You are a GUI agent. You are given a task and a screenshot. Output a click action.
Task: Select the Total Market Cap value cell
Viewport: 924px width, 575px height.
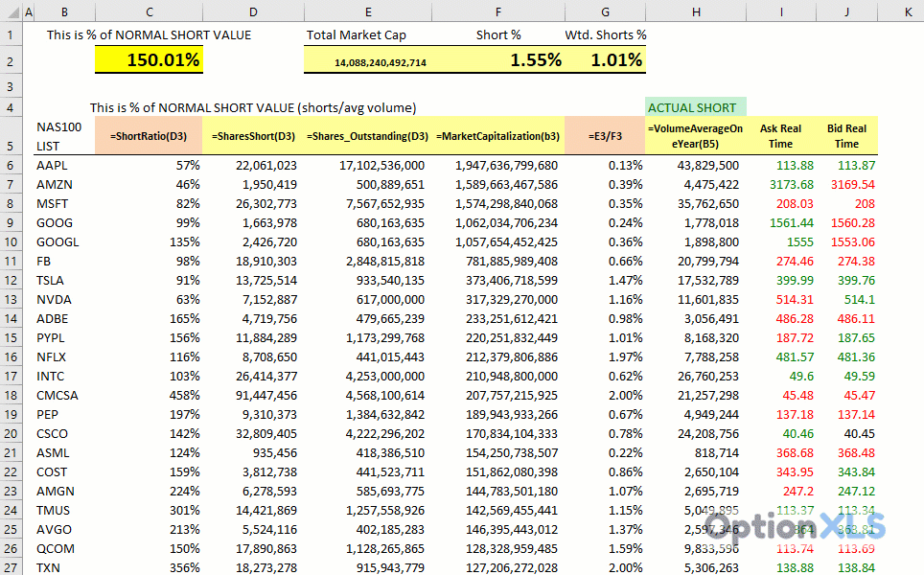point(368,60)
